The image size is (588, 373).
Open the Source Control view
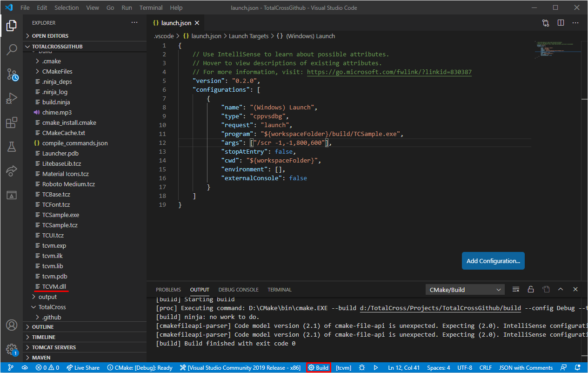coord(12,74)
